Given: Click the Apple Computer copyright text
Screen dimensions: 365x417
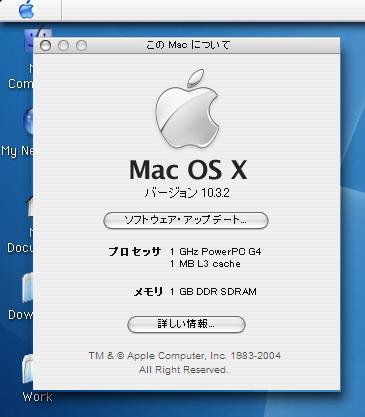Looking at the screenshot, I should click(184, 356).
